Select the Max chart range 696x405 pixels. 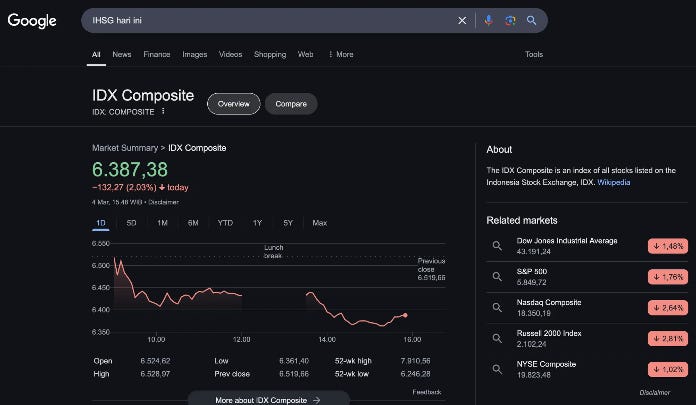[x=320, y=223]
